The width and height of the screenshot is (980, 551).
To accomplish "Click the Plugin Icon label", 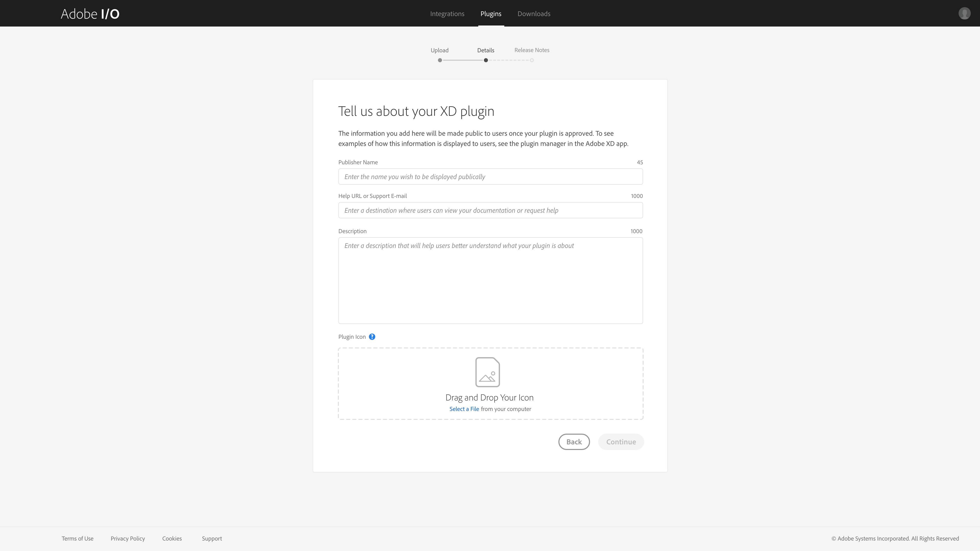I will point(352,336).
